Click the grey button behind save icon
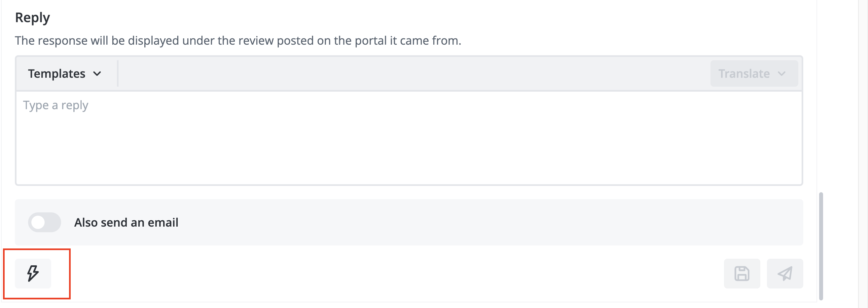Viewport: 868px width, 308px height. [742, 274]
